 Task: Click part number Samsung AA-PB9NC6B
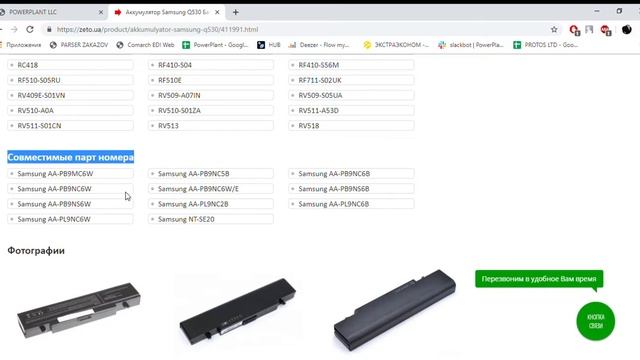point(351,173)
